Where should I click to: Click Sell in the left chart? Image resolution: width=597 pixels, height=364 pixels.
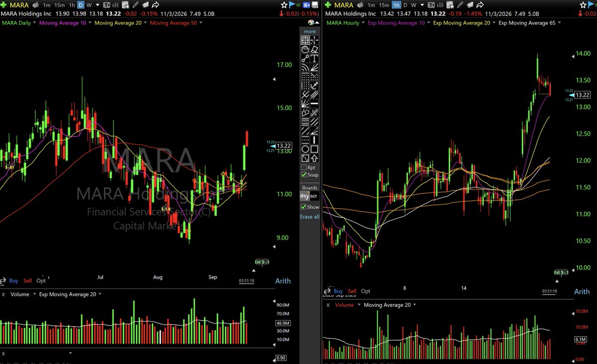[27, 281]
